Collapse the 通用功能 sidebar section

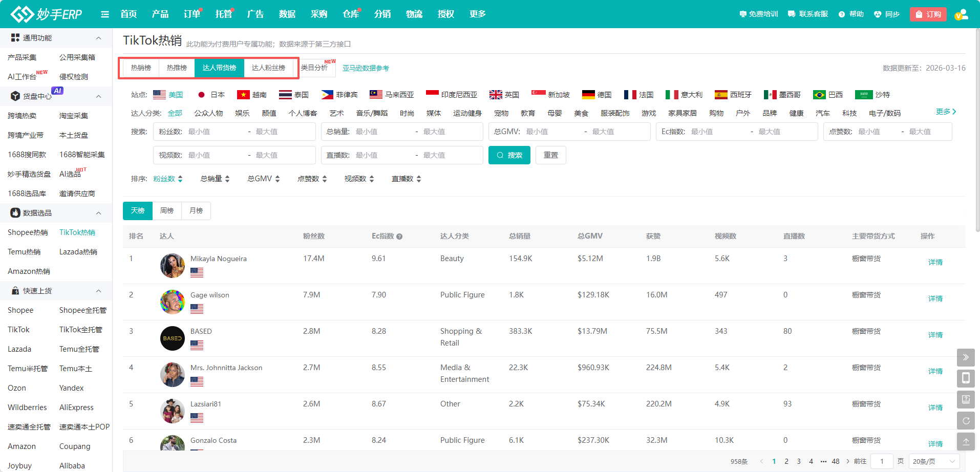(x=98, y=38)
